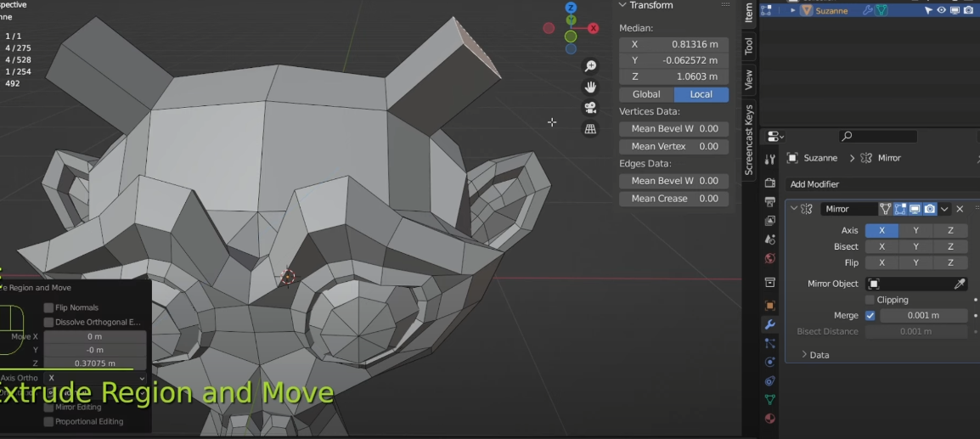Select Local transform space
This screenshot has width=980, height=439.
coord(701,94)
